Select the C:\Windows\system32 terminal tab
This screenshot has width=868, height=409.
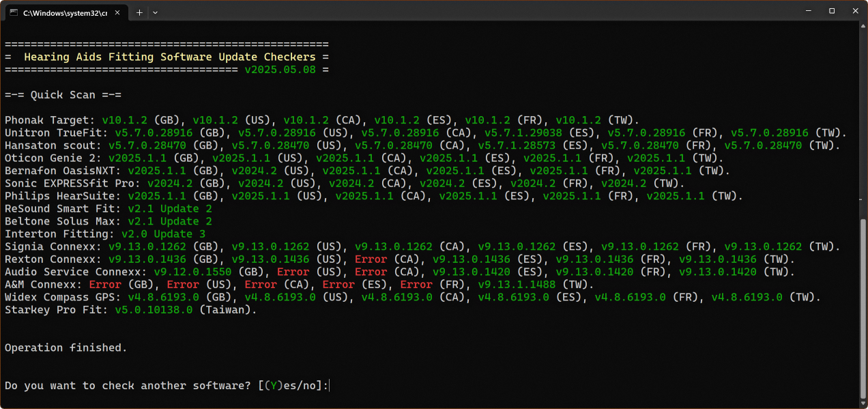point(66,12)
